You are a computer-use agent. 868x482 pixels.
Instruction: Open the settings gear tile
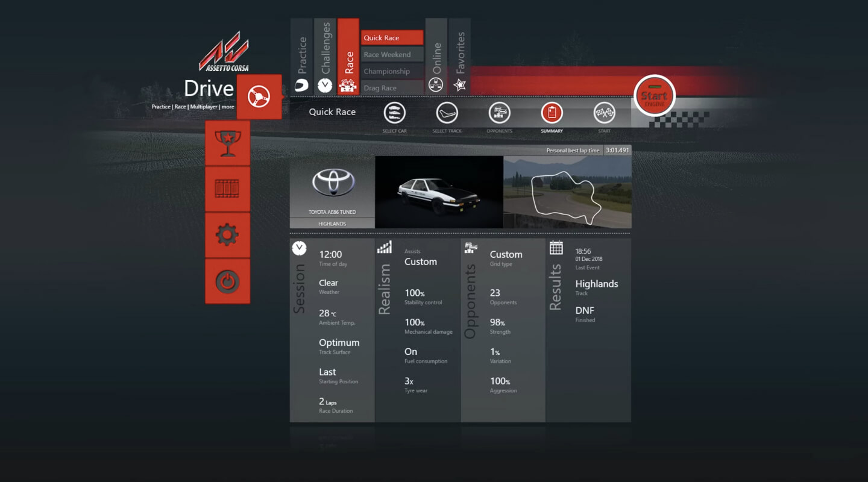(227, 235)
